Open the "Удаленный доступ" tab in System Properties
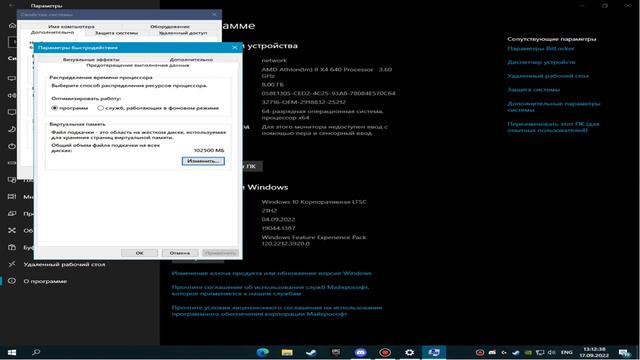Screen dimensions: 640x360 point(183,33)
